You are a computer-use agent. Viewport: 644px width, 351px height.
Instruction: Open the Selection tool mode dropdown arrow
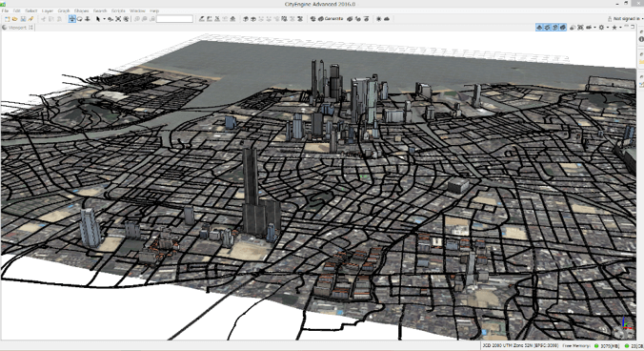(x=104, y=19)
